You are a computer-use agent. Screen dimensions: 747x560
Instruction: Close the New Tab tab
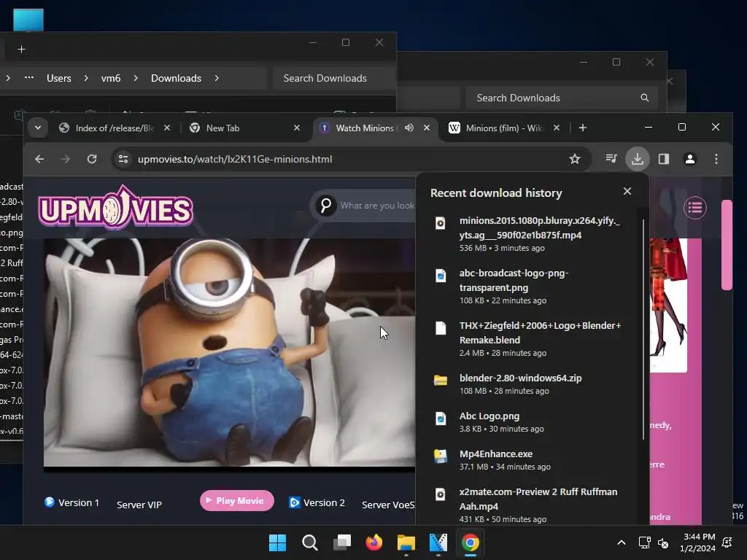(297, 128)
